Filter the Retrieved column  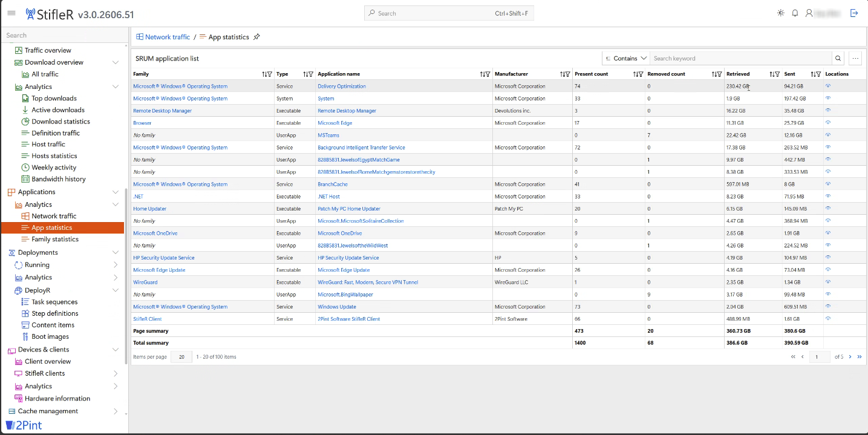click(x=777, y=74)
